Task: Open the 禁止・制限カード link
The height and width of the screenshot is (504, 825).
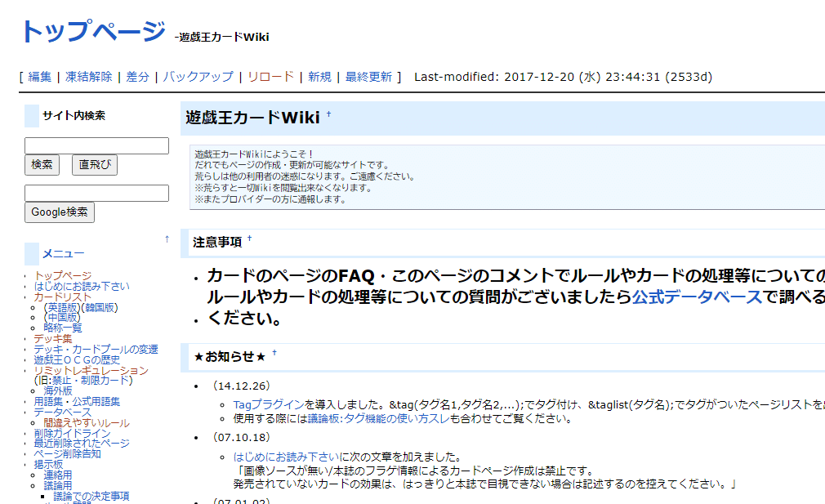Action: (x=90, y=380)
